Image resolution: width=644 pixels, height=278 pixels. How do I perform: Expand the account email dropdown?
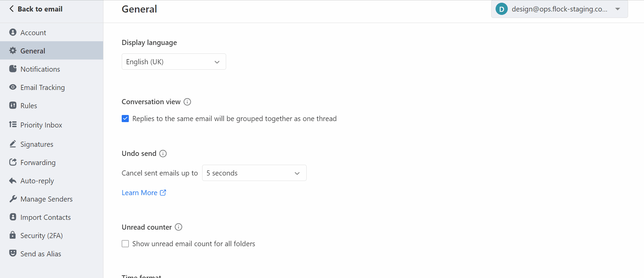pos(618,9)
